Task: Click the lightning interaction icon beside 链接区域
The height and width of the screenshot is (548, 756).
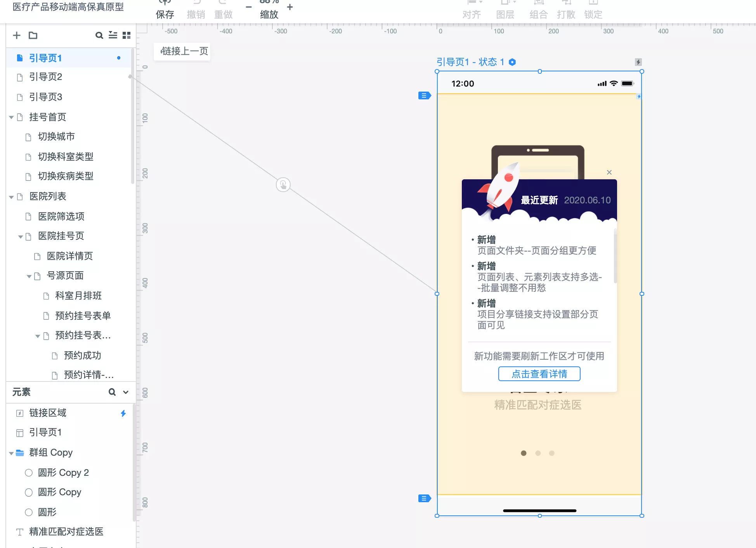Action: tap(123, 413)
